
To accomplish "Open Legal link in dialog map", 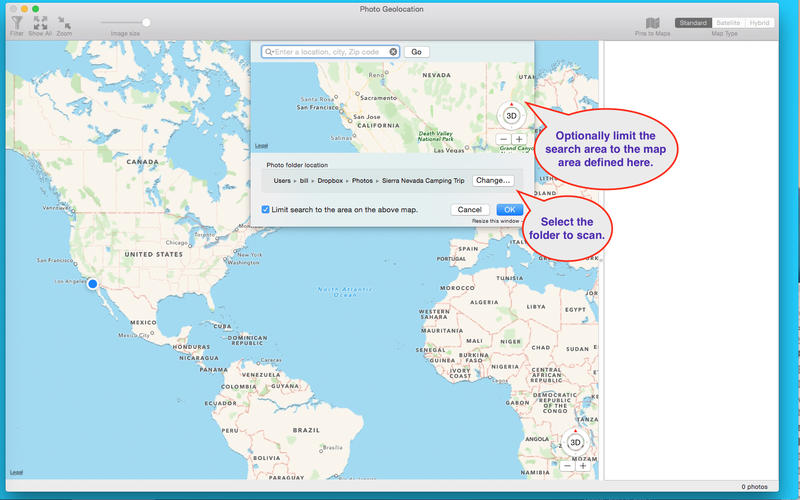I will click(x=261, y=146).
